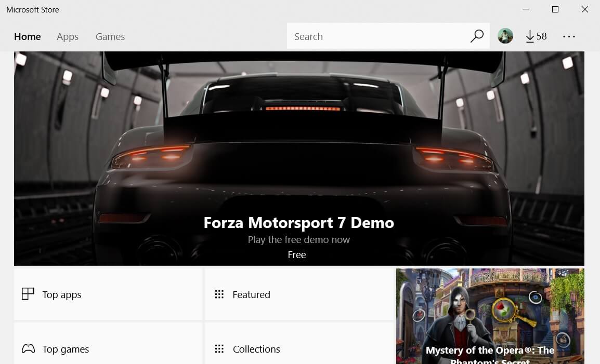Click the Collections dots grid icon
The height and width of the screenshot is (364, 600).
219,349
